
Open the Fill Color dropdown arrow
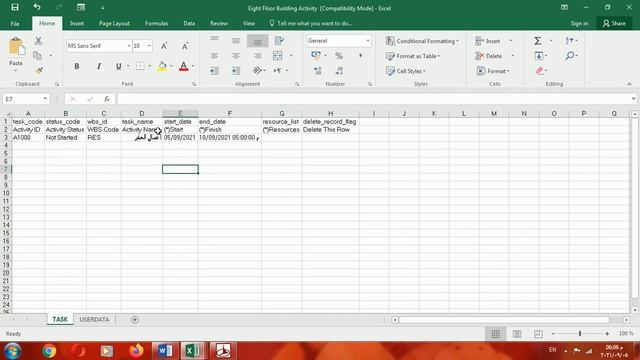(x=171, y=66)
